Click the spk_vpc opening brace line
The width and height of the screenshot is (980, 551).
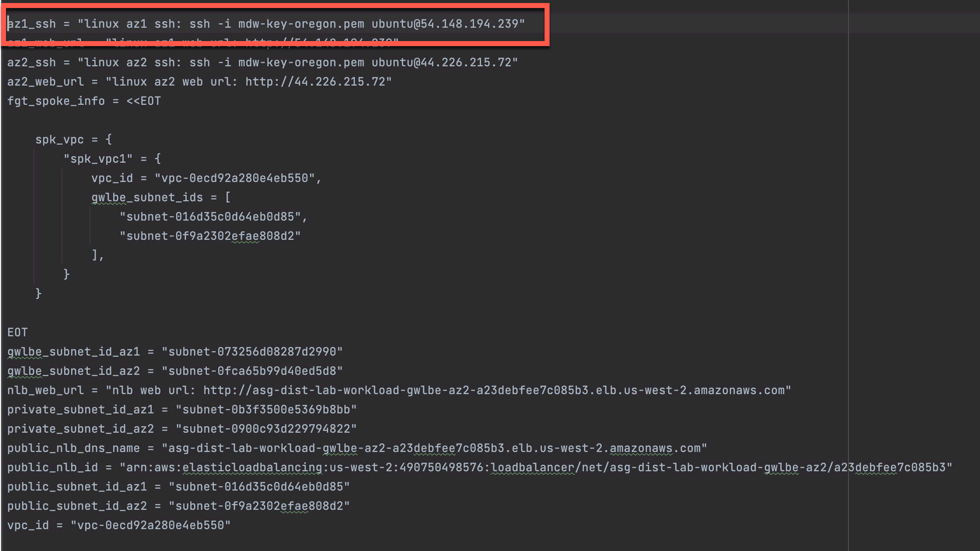point(74,139)
